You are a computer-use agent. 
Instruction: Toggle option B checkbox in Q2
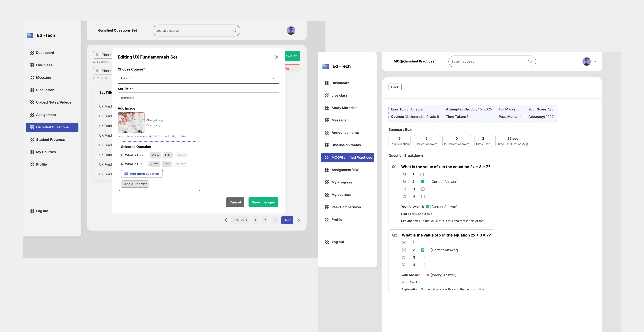[x=422, y=250]
